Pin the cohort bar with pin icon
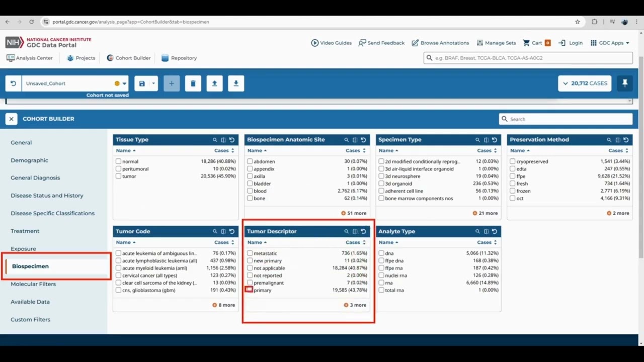Image resolution: width=644 pixels, height=362 pixels. click(625, 83)
